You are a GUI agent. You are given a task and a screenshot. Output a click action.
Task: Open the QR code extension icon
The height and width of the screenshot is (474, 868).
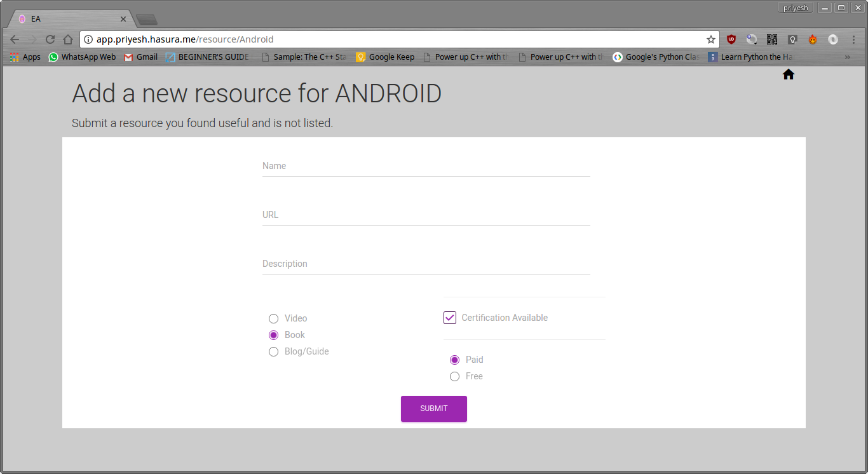(x=772, y=39)
